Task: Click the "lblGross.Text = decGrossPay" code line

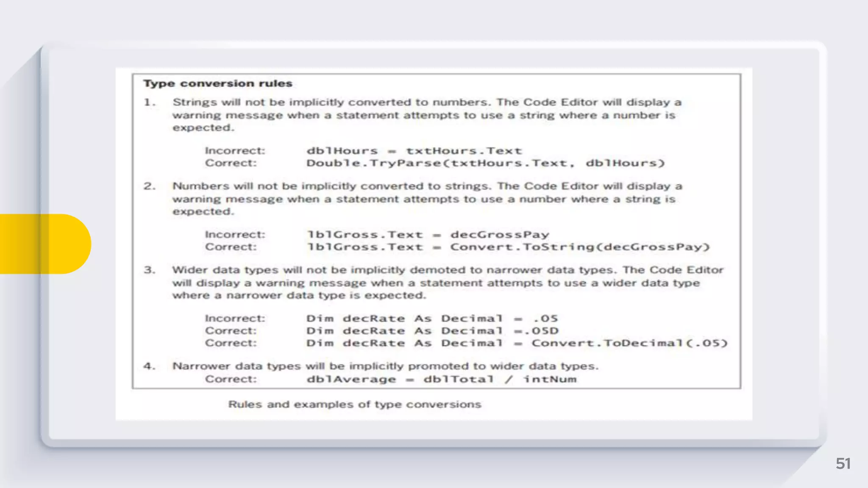Action: pos(428,235)
